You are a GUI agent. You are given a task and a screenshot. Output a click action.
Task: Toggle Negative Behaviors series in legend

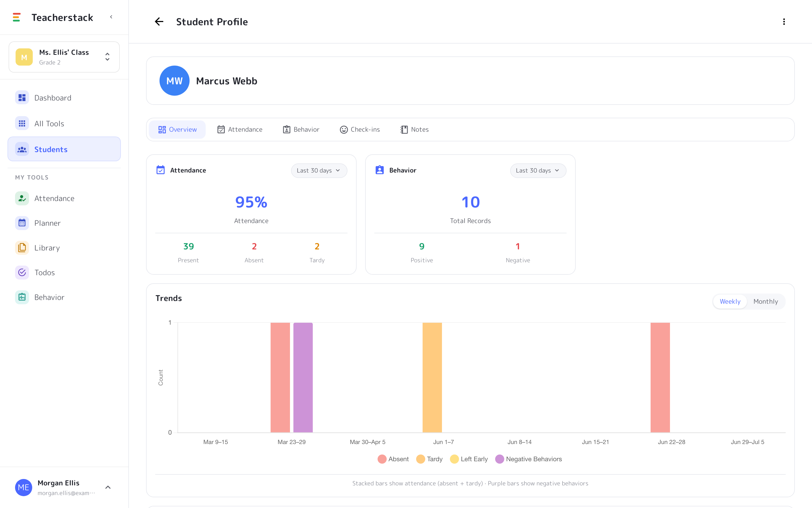[528, 459]
